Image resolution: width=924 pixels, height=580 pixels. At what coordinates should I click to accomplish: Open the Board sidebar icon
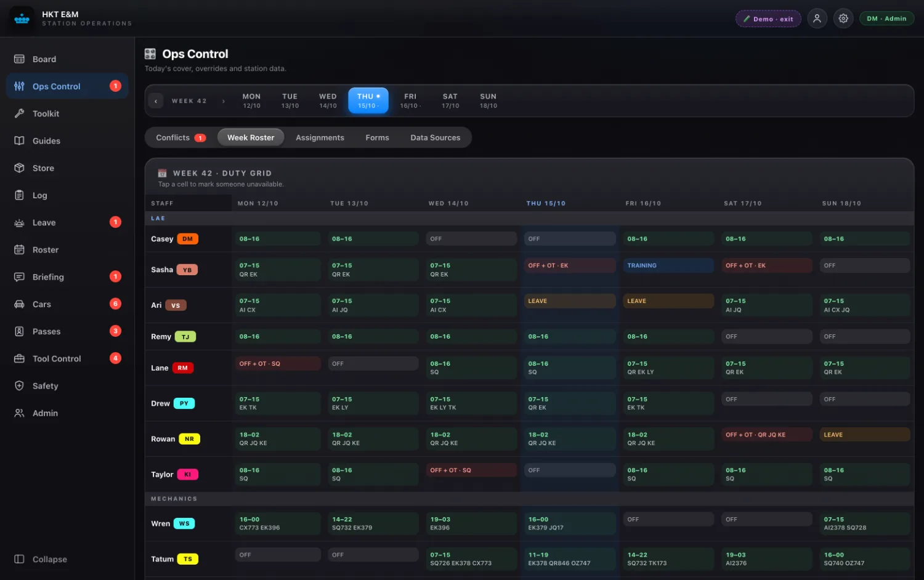click(x=19, y=59)
